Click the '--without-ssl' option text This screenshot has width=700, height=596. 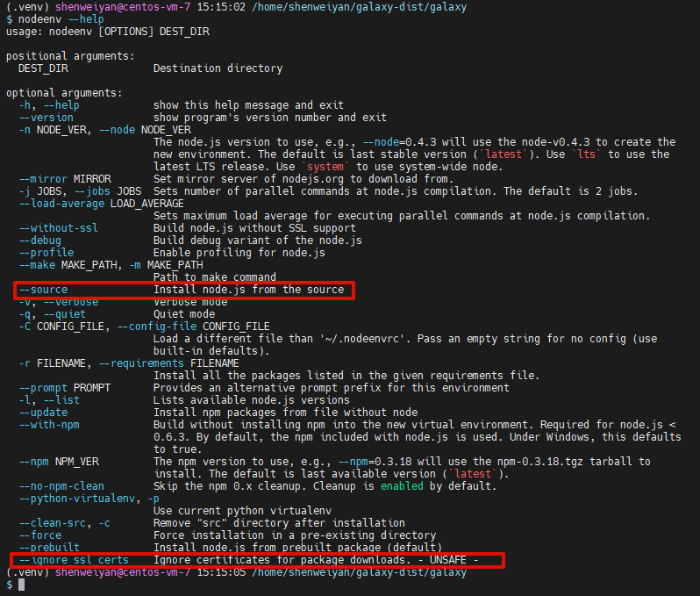pos(59,228)
